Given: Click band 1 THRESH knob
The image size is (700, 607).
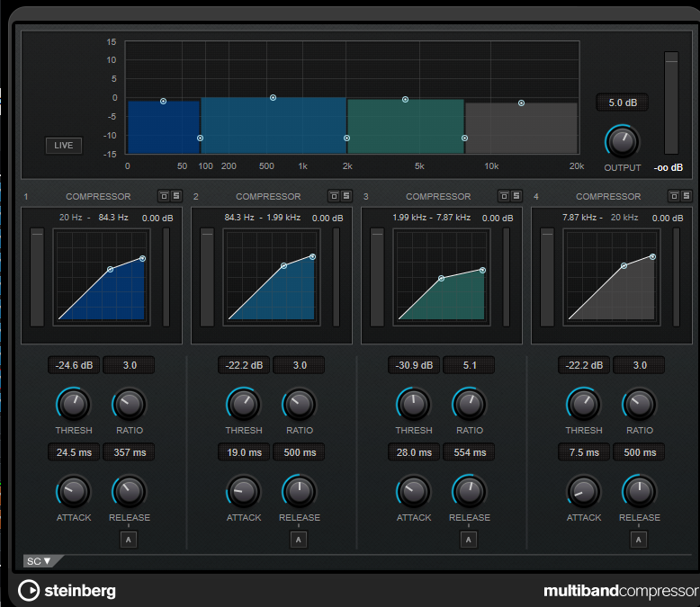Looking at the screenshot, I should click(x=74, y=405).
